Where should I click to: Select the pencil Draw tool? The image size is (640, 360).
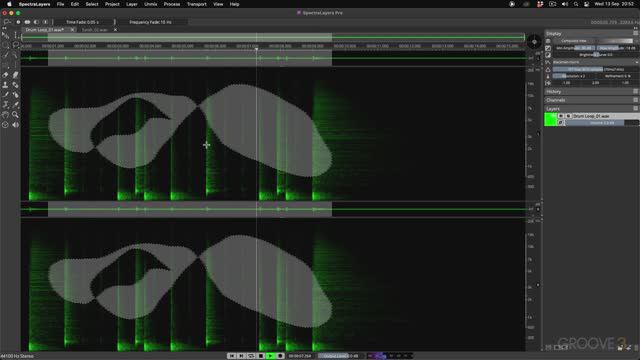pyautogui.click(x=5, y=95)
